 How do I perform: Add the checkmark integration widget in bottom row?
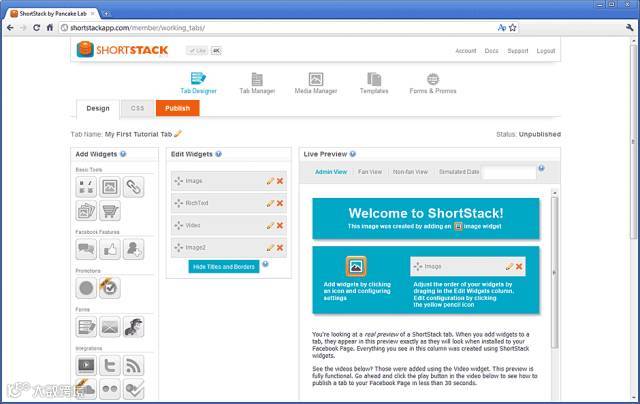[x=133, y=389]
